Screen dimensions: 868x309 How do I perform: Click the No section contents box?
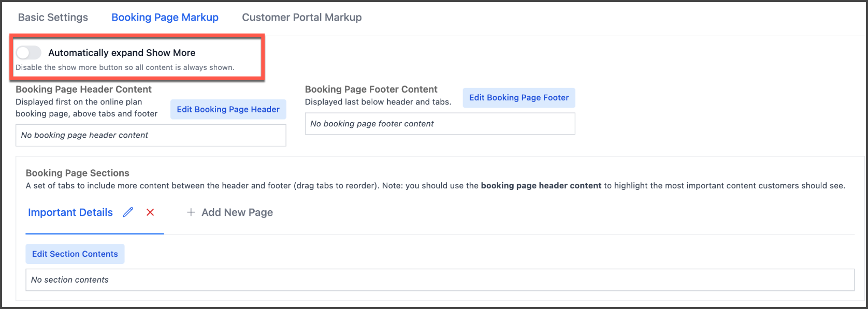click(440, 279)
